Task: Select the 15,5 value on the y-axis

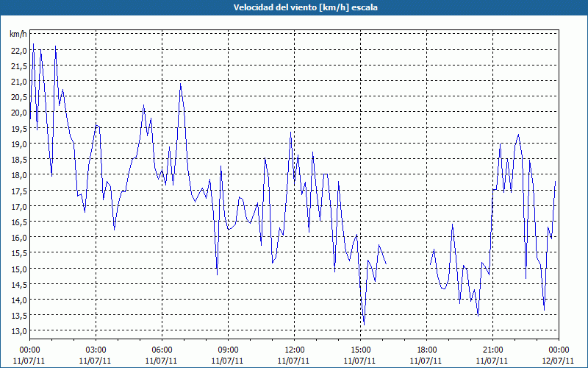Action: pyautogui.click(x=19, y=253)
